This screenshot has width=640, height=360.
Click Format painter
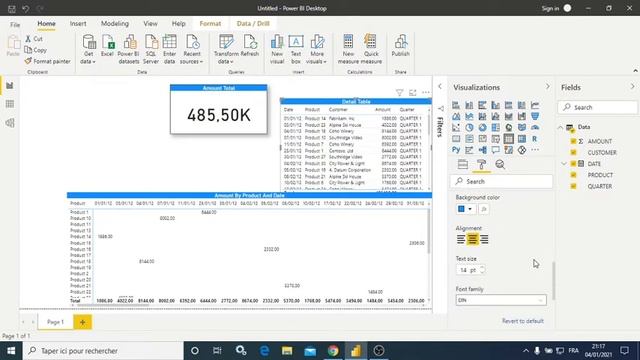[47, 61]
